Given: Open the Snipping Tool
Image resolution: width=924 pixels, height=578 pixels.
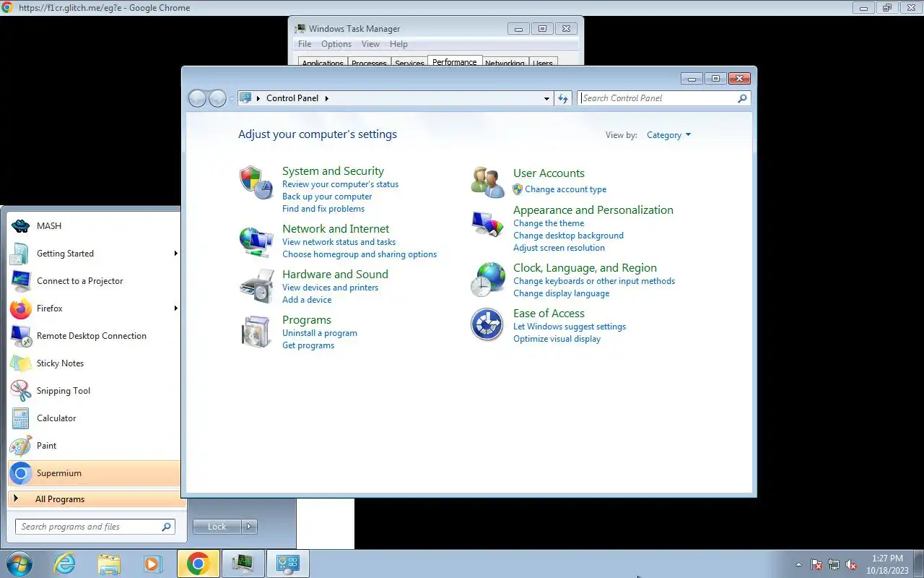Looking at the screenshot, I should (x=94, y=391).
